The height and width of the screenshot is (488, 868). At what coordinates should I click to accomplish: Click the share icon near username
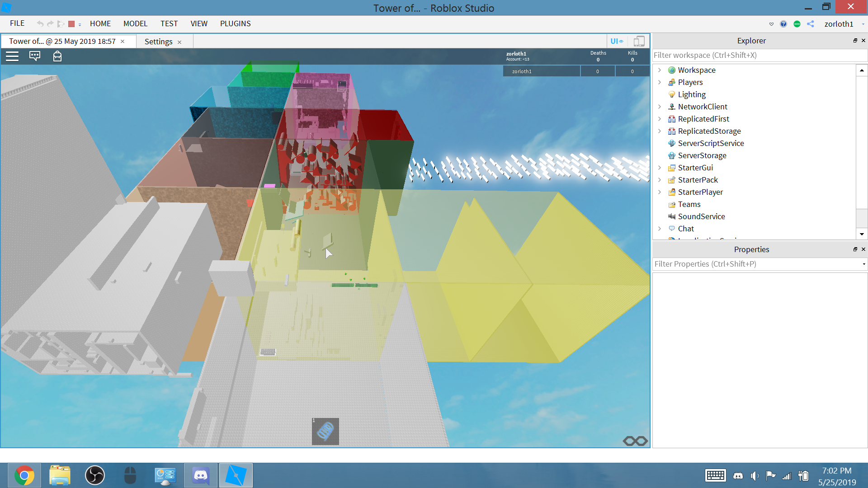click(811, 24)
